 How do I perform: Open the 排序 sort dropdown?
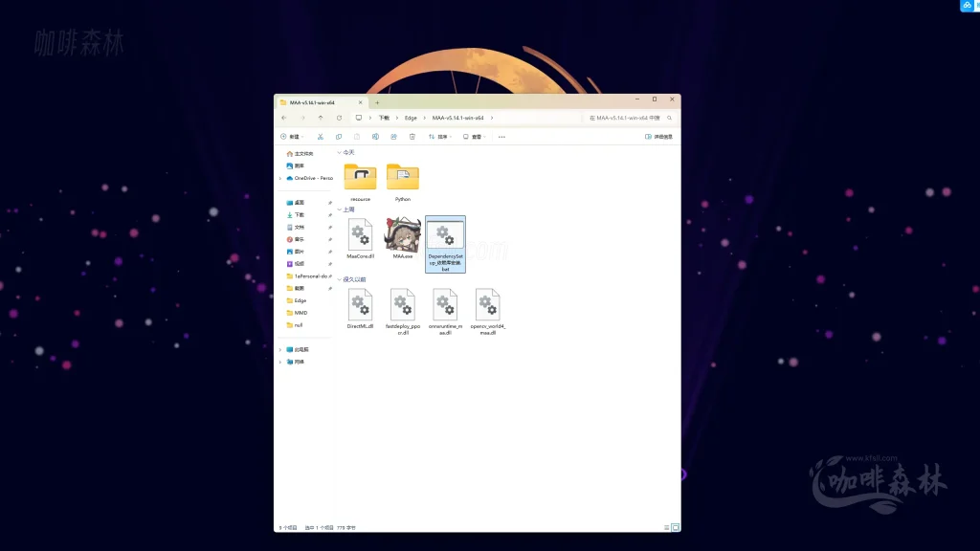(438, 137)
